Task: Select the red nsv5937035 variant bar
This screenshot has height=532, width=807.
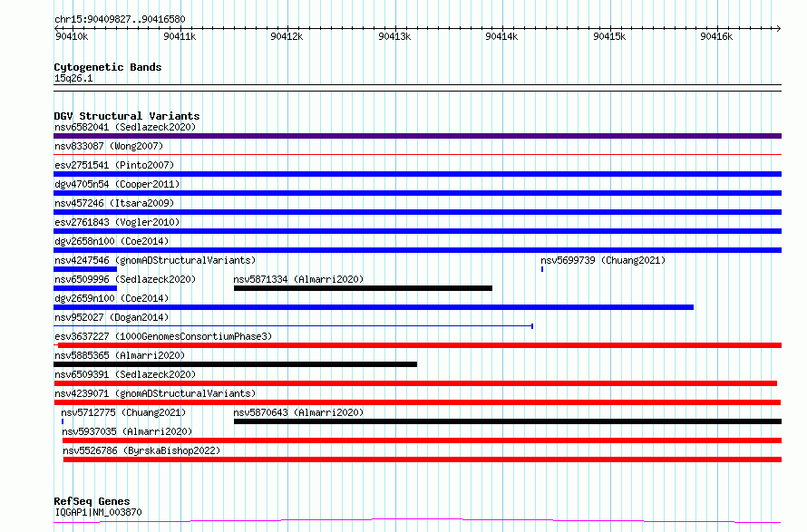Action: click(x=422, y=440)
